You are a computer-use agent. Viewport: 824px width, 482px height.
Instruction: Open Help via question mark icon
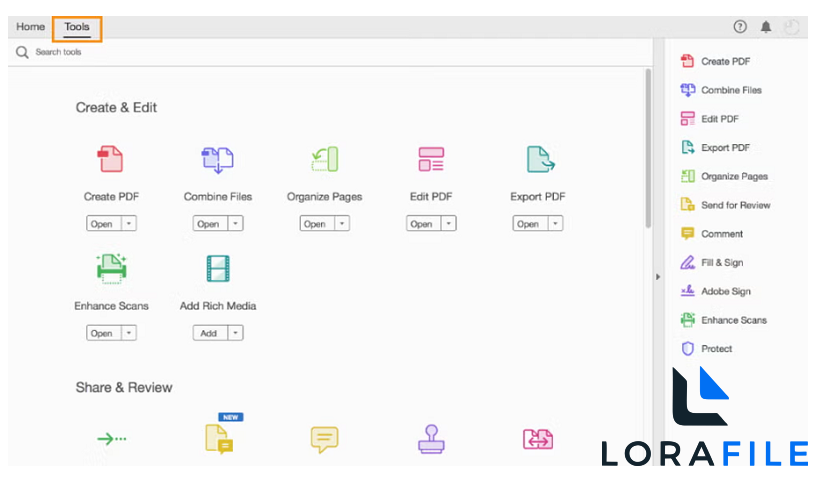coord(740,27)
